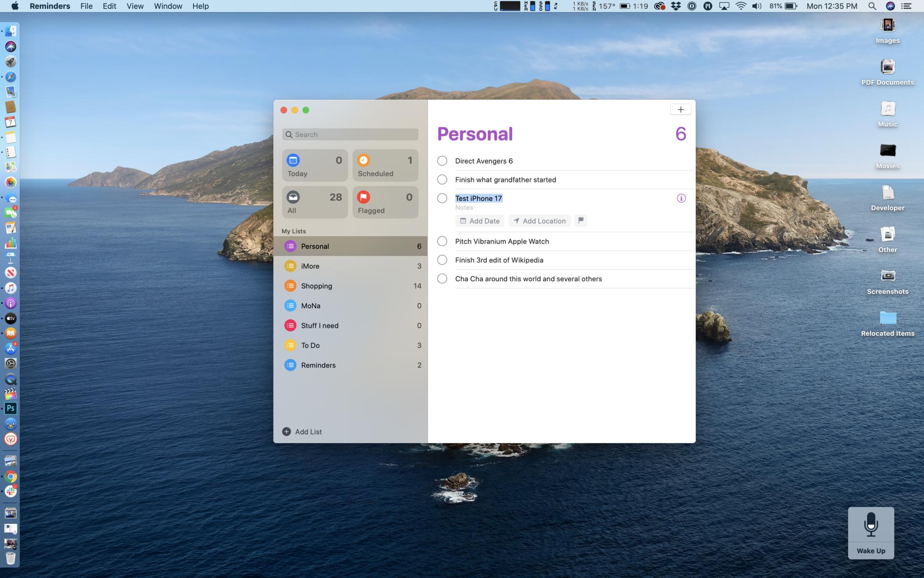Click the Notes field under Test iPhone 17
This screenshot has width=924, height=578.
pyautogui.click(x=464, y=208)
